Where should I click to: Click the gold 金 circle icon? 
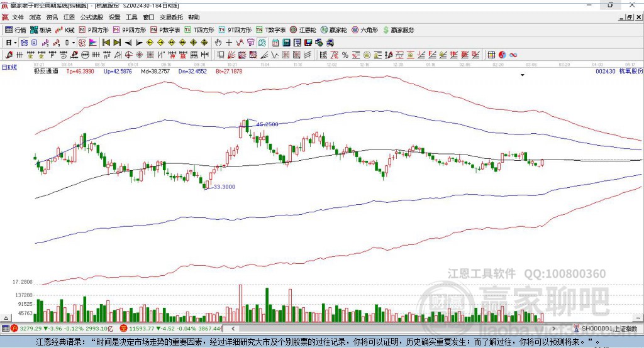click(x=367, y=55)
